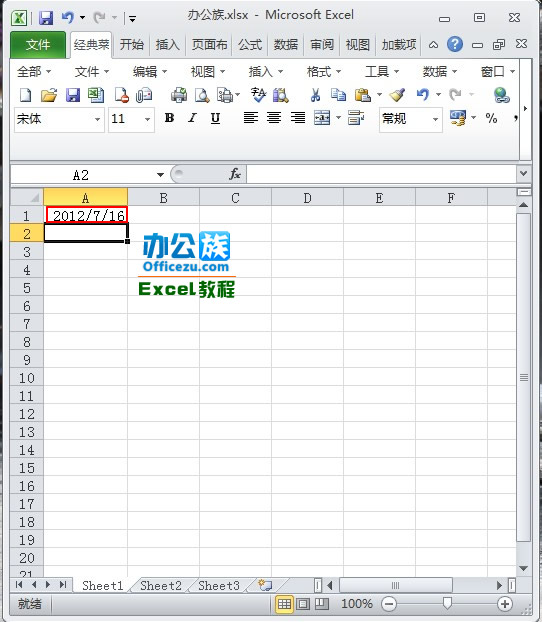Click the Print icon in toolbar
Viewport: 542px width, 622px height.
(x=179, y=95)
